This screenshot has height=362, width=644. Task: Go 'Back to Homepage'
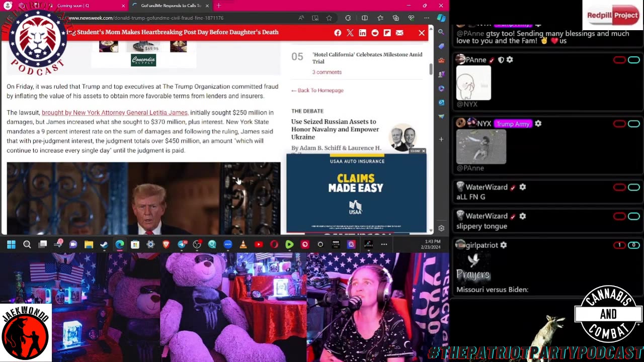click(317, 90)
